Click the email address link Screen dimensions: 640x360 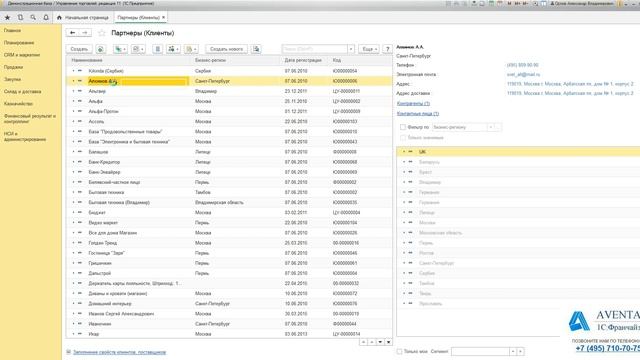coord(523,75)
